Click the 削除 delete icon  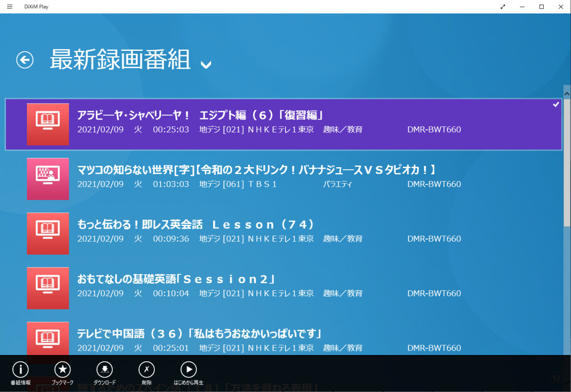pyautogui.click(x=146, y=370)
